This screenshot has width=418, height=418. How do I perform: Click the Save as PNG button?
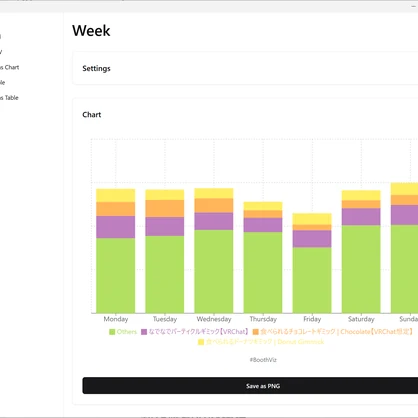click(x=250, y=386)
